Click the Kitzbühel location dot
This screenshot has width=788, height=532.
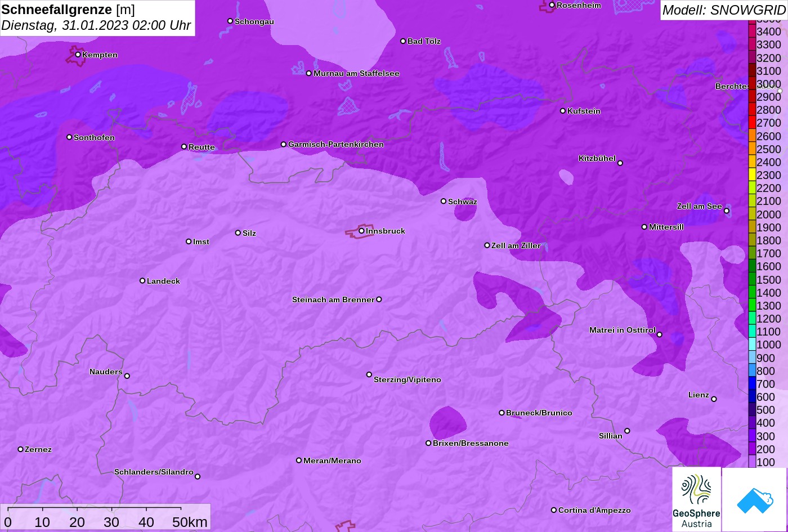[620, 163]
